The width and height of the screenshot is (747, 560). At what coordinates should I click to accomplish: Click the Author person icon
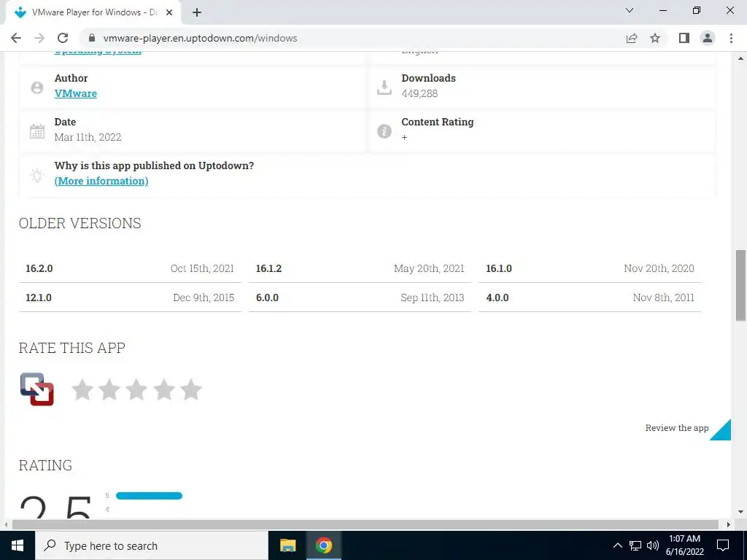pos(37,87)
